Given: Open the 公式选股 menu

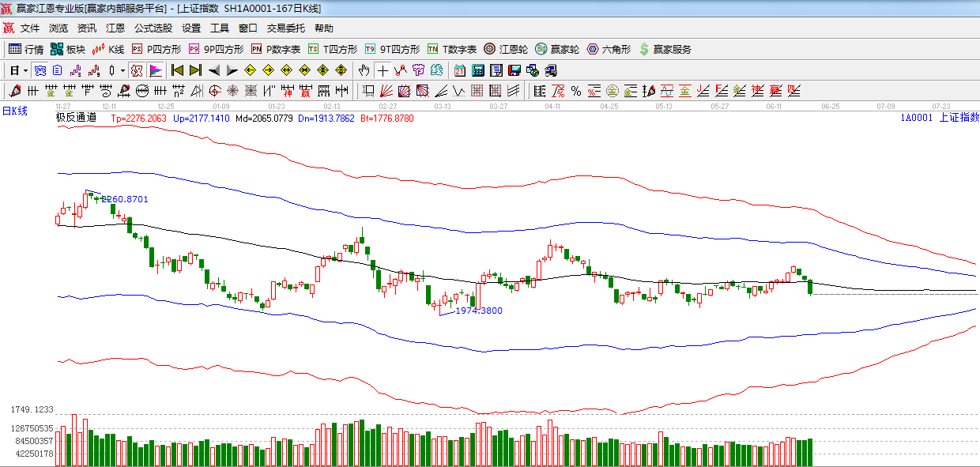Looking at the screenshot, I should pyautogui.click(x=153, y=28).
